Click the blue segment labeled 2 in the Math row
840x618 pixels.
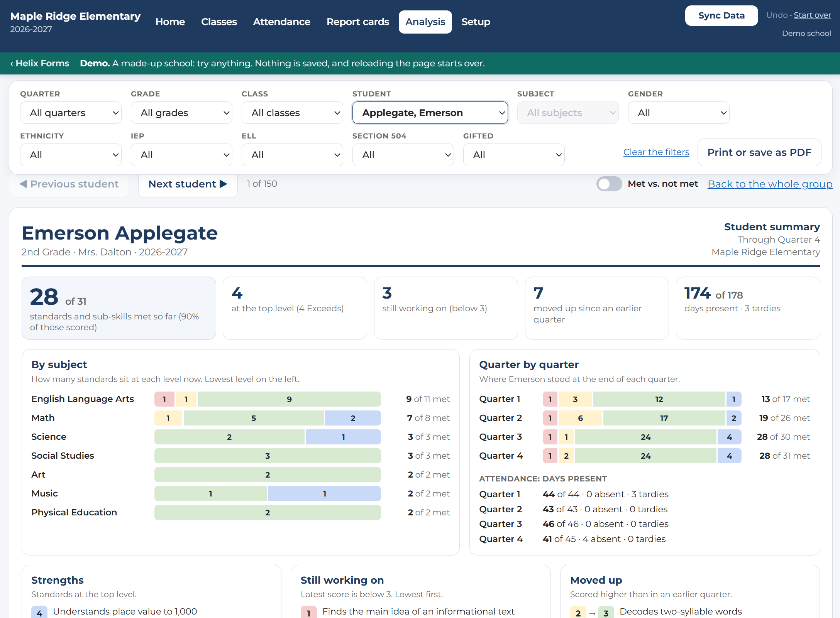click(x=353, y=418)
